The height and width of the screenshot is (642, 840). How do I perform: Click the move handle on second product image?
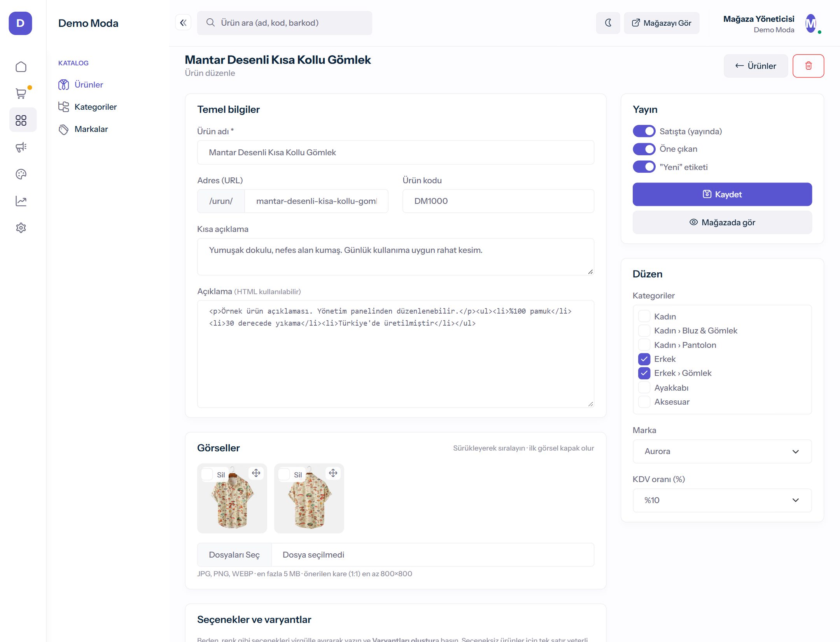(333, 473)
